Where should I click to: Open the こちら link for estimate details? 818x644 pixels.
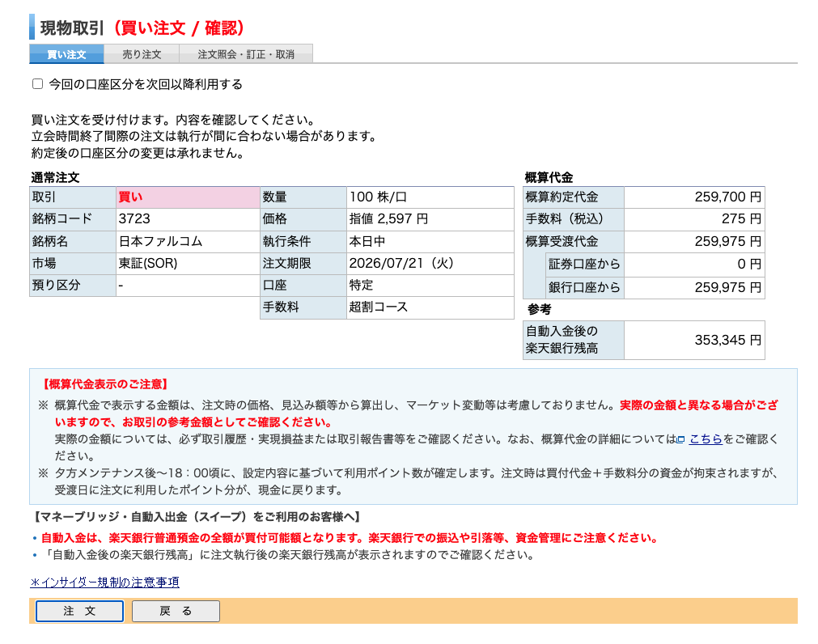(x=706, y=439)
